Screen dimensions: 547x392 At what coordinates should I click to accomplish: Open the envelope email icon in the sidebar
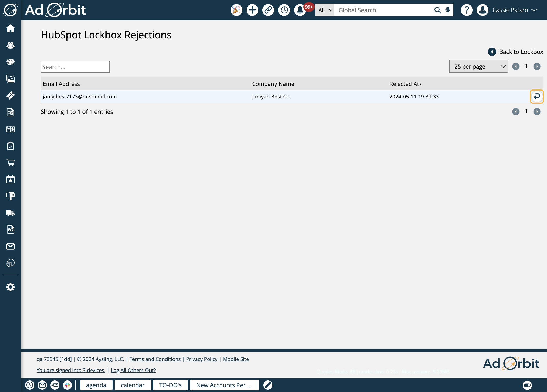pos(10,246)
